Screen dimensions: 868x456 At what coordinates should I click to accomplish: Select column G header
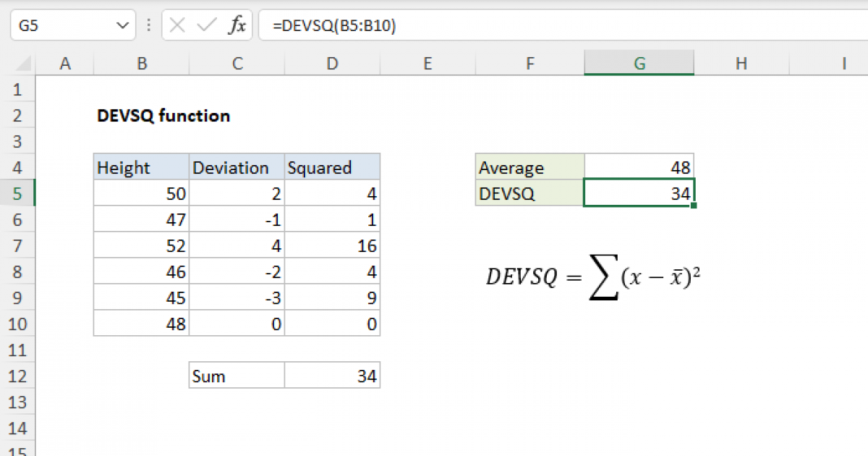[639, 64]
